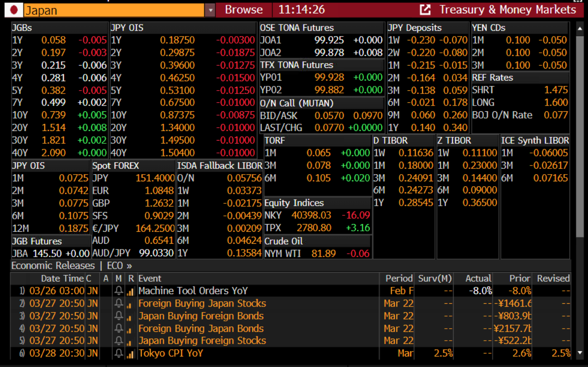
Task: Click alert bell for Foreign Buying Japan Stocks
Action: point(118,304)
